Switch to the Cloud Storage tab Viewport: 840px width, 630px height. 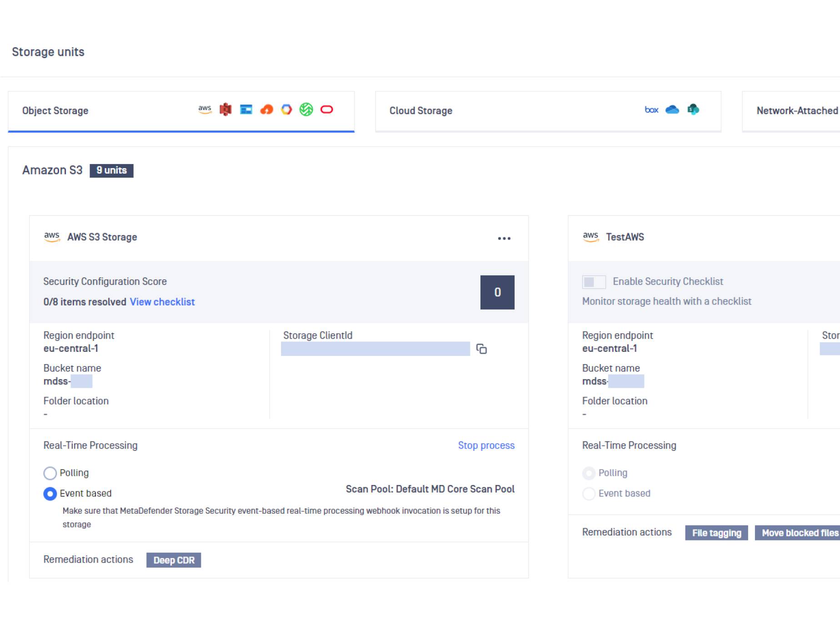[x=548, y=111]
